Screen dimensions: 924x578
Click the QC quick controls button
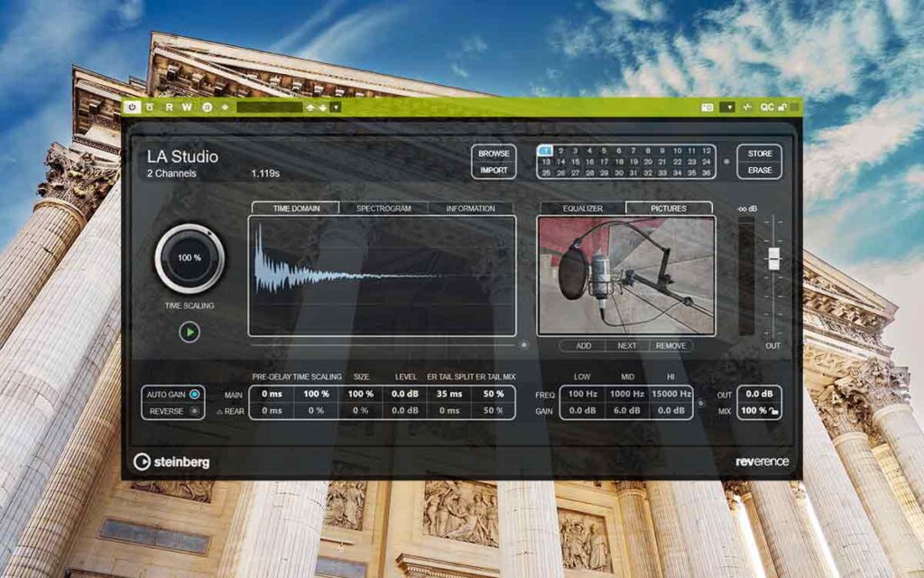(767, 107)
